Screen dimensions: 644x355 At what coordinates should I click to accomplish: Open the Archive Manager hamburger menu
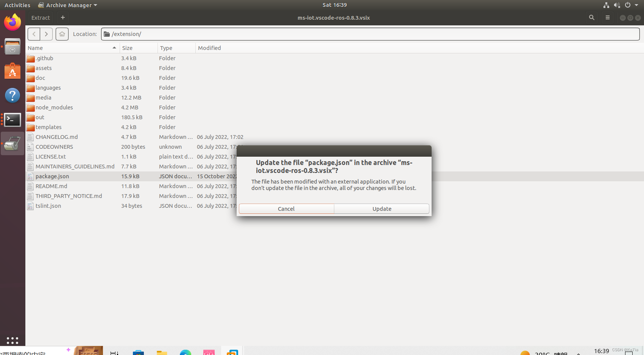(608, 17)
